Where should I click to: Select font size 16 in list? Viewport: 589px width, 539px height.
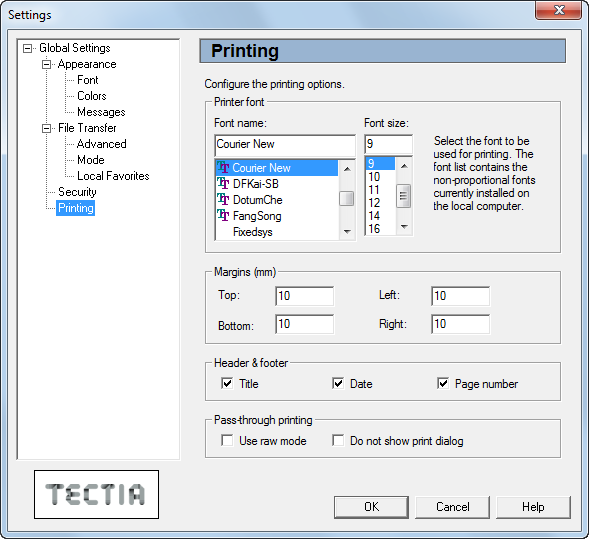[x=381, y=228]
